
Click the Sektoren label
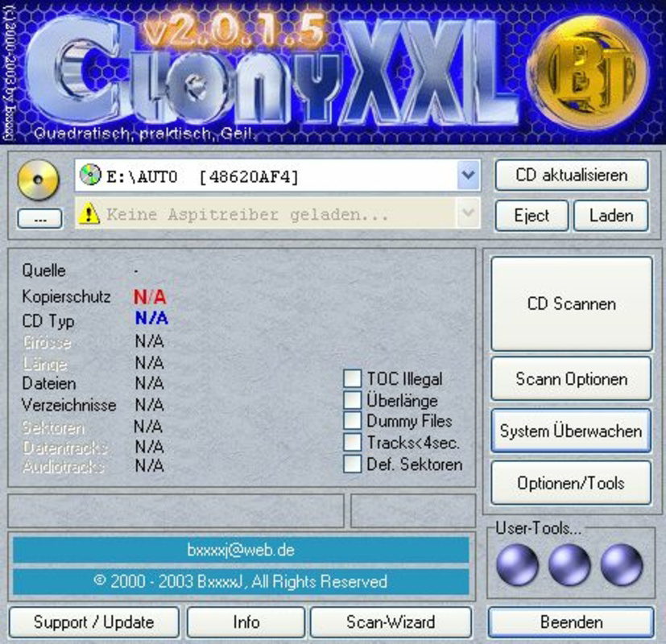pyautogui.click(x=53, y=428)
